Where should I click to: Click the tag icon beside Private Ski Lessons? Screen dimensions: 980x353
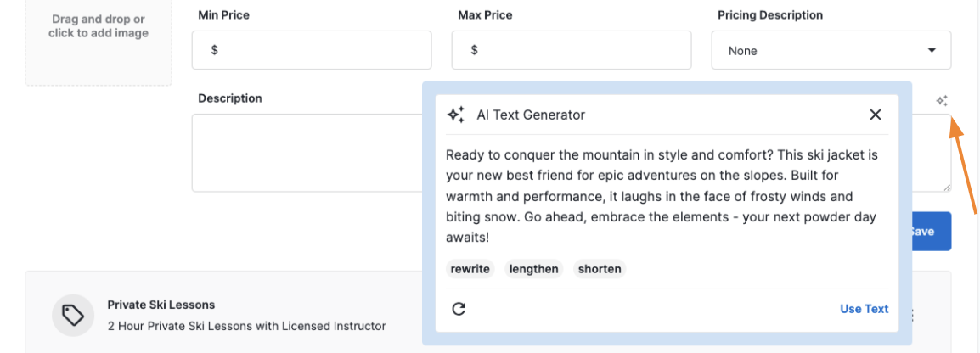73,316
